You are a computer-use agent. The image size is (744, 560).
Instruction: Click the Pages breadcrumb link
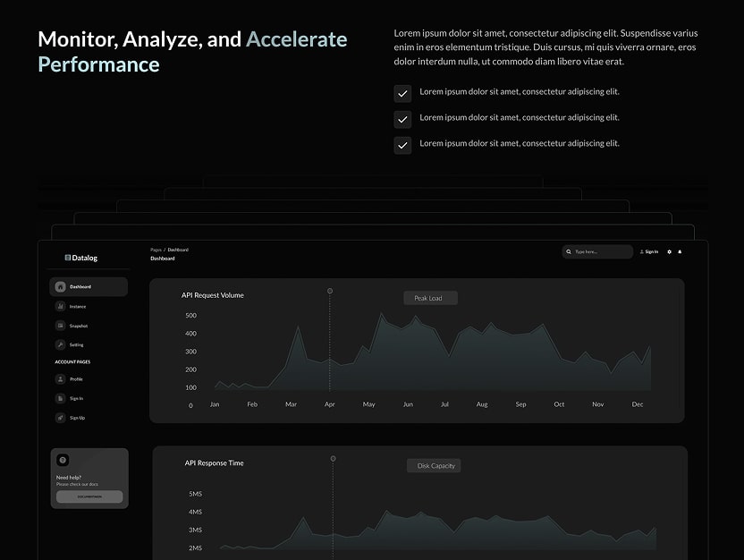pyautogui.click(x=156, y=250)
